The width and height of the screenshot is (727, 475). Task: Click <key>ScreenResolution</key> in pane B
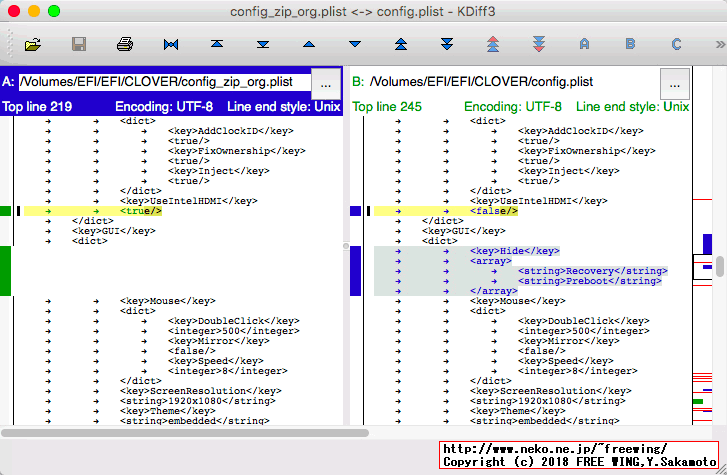coord(550,391)
